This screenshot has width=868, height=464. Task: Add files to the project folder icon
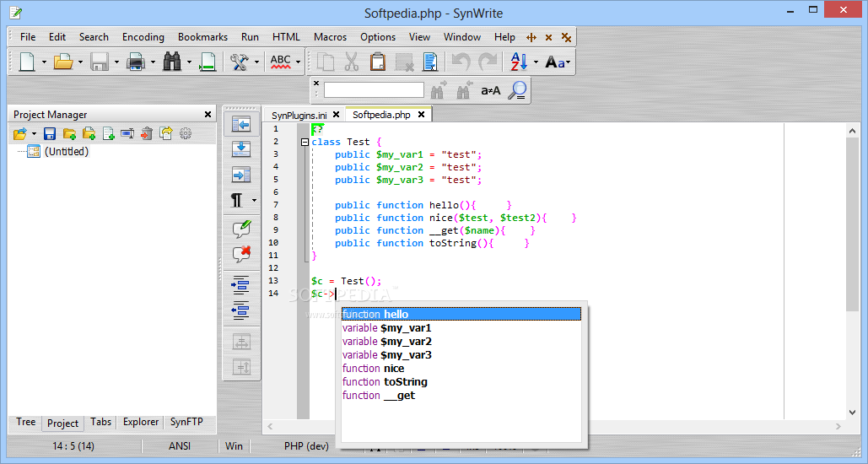click(x=89, y=133)
